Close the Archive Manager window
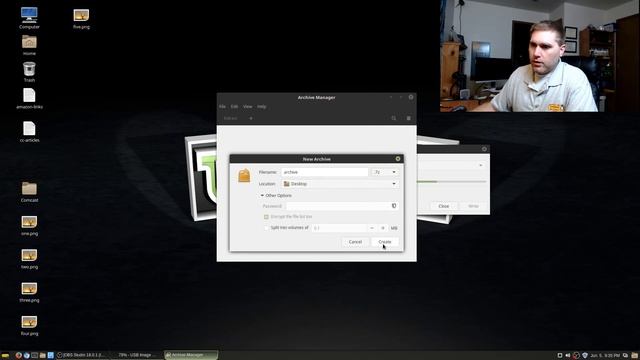Image resolution: width=640 pixels, height=360 pixels. pyautogui.click(x=411, y=97)
